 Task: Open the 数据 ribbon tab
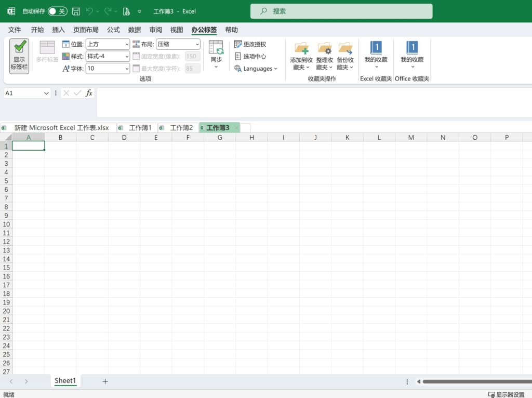point(135,30)
